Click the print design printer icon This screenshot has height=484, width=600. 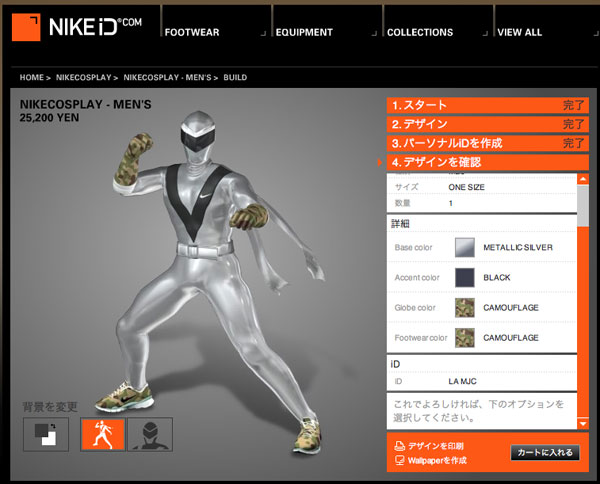tap(399, 446)
